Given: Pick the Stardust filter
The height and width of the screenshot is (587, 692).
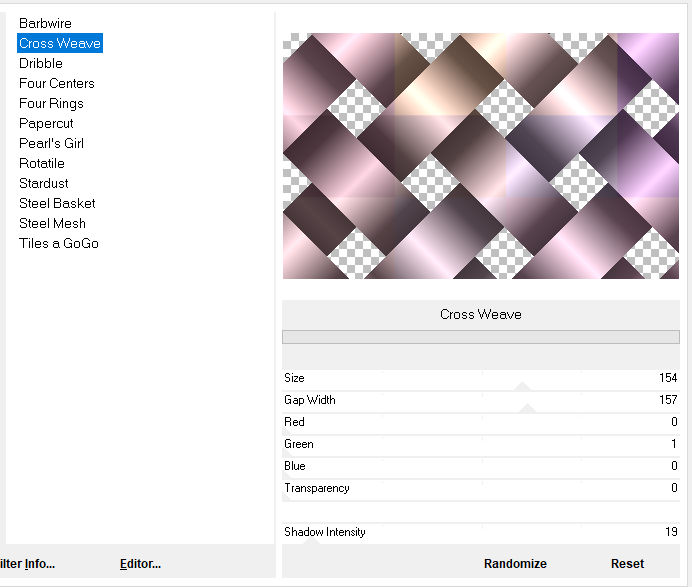Looking at the screenshot, I should [x=44, y=183].
